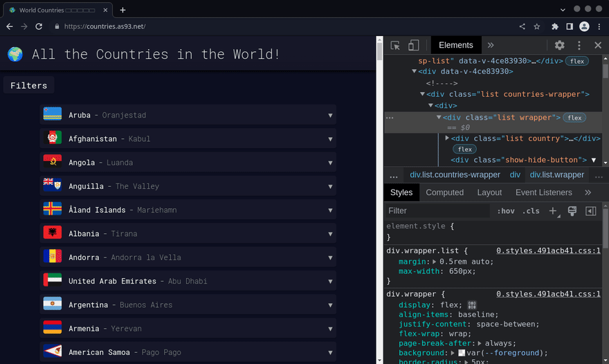Click the address bar URL
Screen dimensions: 609x364
click(x=105, y=26)
